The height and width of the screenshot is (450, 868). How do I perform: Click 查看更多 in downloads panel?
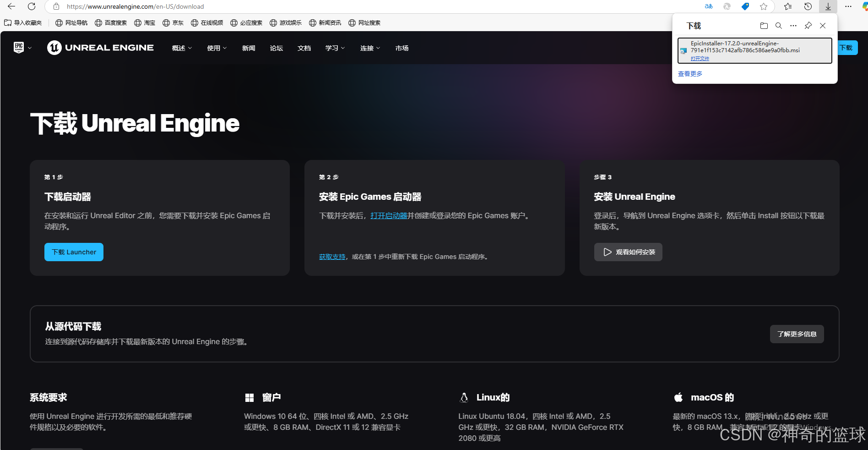point(690,74)
